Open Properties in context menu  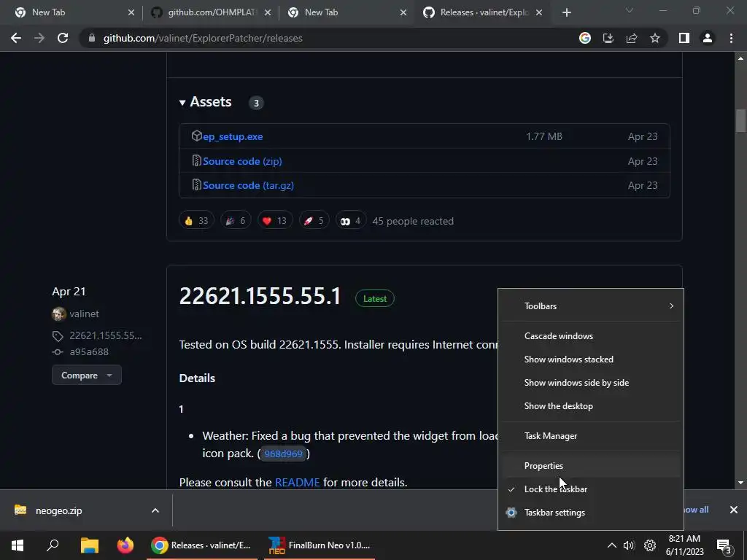pyautogui.click(x=590, y=466)
